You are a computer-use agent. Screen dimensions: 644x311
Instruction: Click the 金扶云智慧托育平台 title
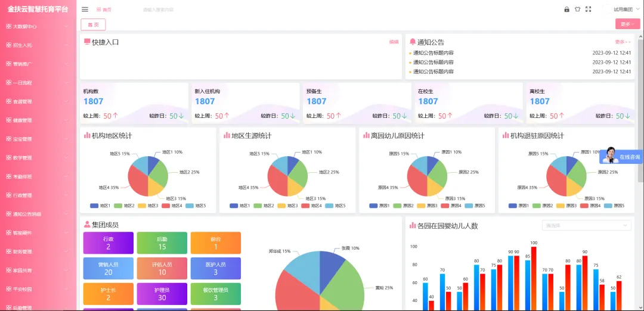38,10
